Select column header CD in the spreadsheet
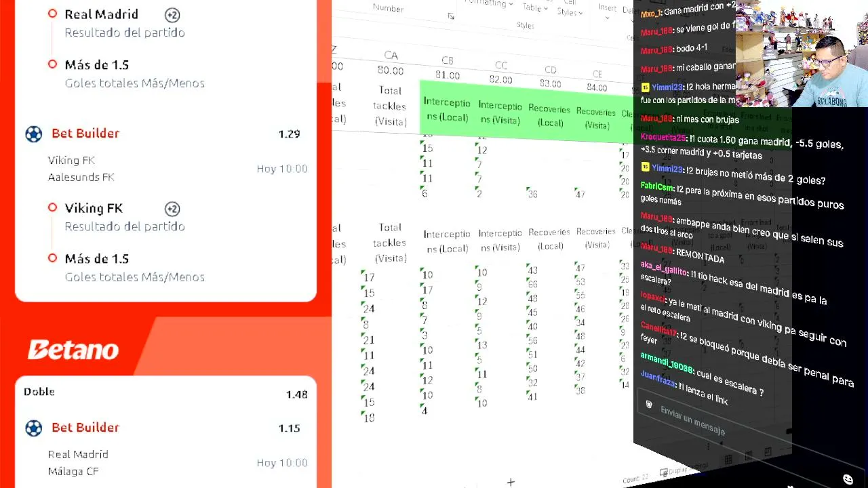The height and width of the screenshot is (488, 868). 551,70
